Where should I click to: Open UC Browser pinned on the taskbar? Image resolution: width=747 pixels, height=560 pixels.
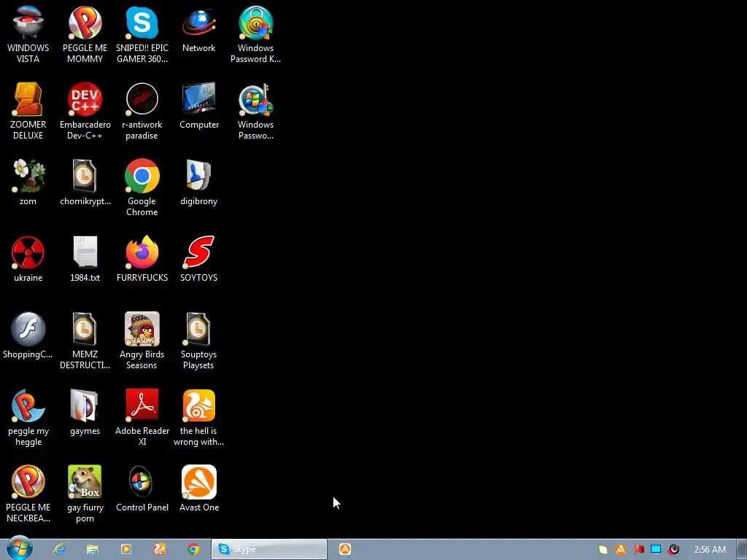(160, 549)
